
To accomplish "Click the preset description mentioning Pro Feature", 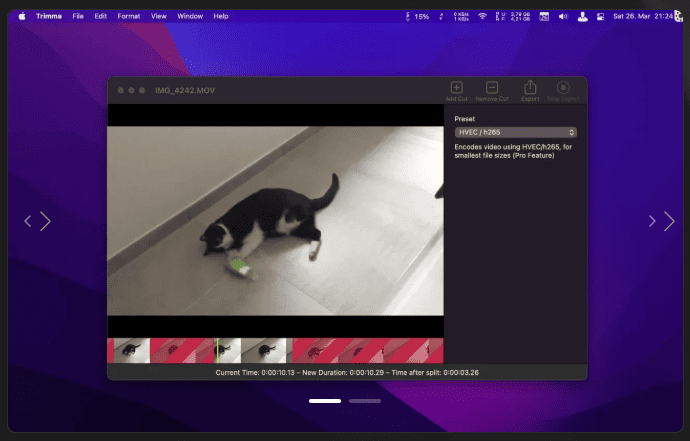I will [513, 151].
